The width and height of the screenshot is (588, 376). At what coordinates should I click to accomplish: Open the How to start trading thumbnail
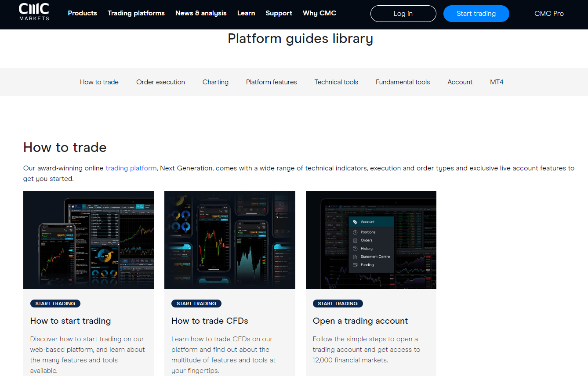tap(88, 240)
